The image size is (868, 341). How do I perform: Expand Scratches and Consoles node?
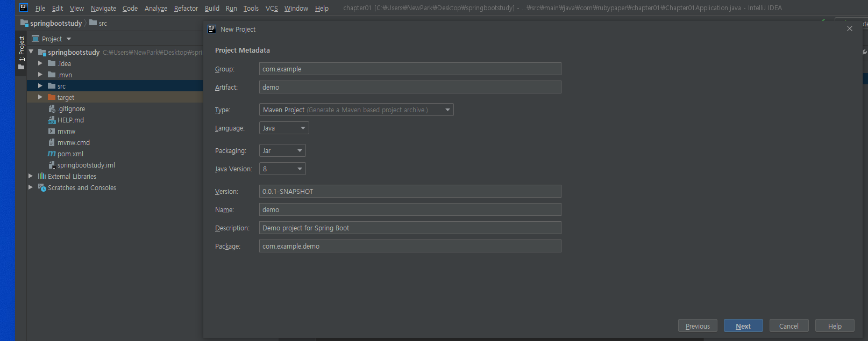[31, 187]
